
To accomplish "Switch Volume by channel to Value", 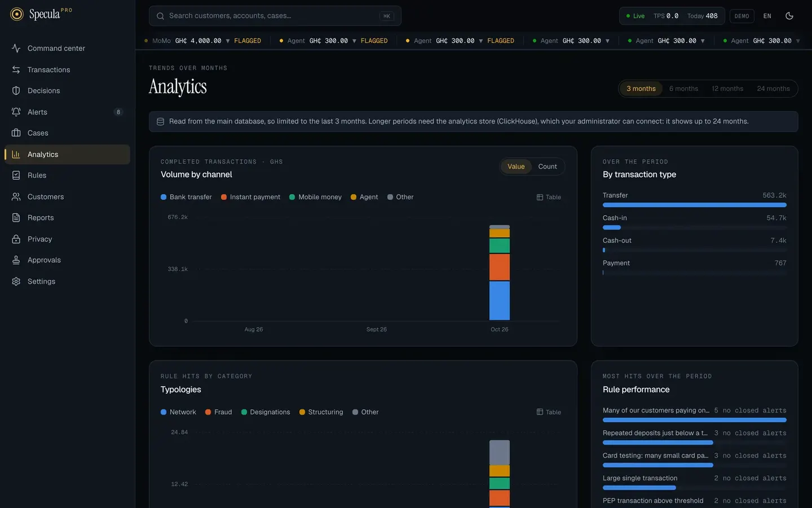I will (516, 167).
